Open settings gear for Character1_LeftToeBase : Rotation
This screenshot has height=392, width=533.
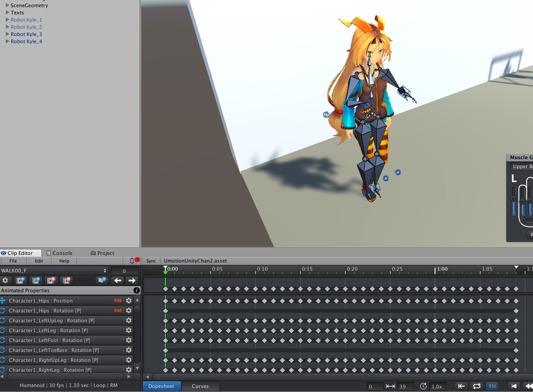tap(129, 350)
